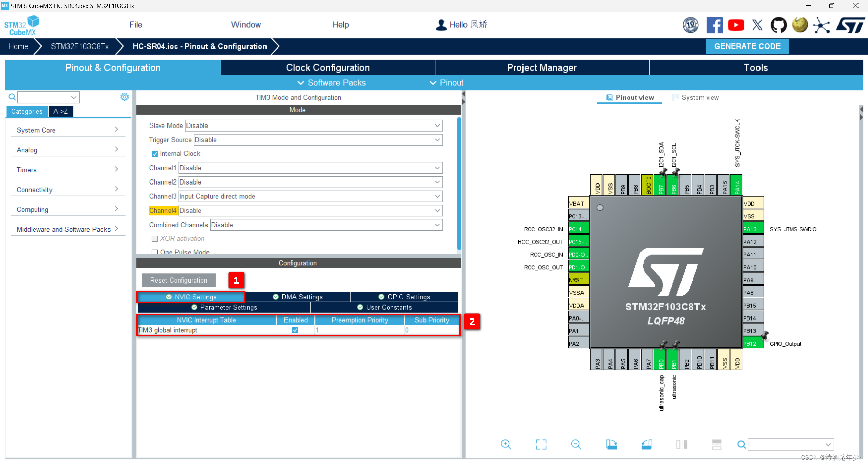
Task: Uncheck the Internal Clock checkbox
Action: point(155,154)
